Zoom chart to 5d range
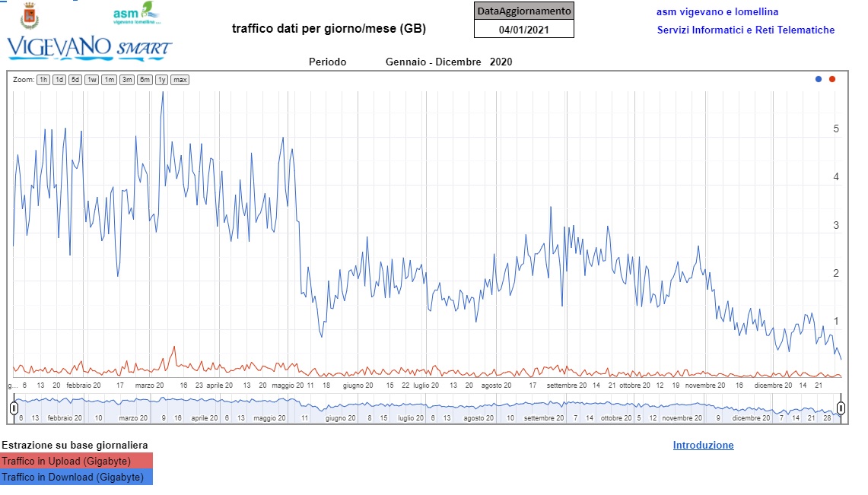The width and height of the screenshot is (868, 495). pyautogui.click(x=75, y=80)
